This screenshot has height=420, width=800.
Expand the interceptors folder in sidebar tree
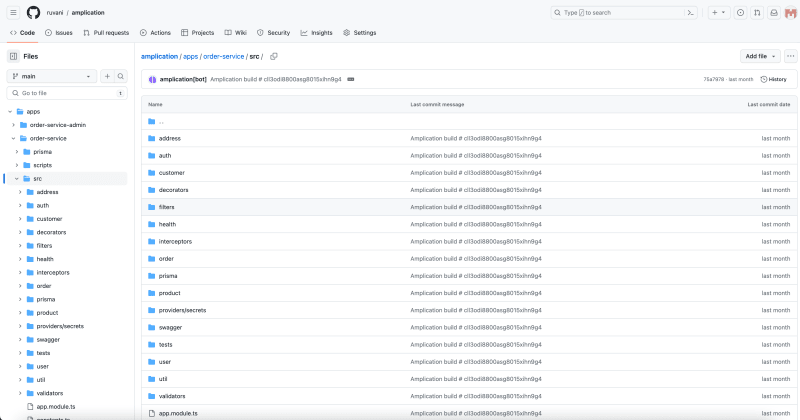click(20, 273)
